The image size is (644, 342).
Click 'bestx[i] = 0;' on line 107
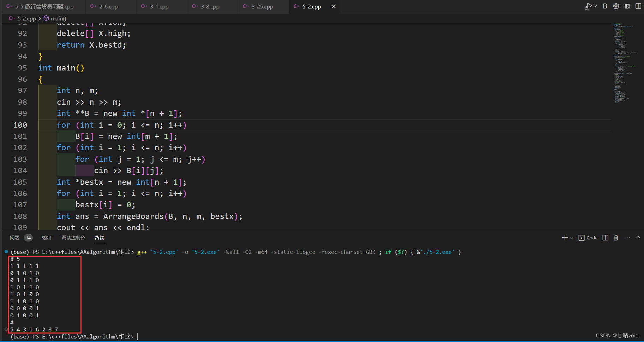tap(105, 205)
